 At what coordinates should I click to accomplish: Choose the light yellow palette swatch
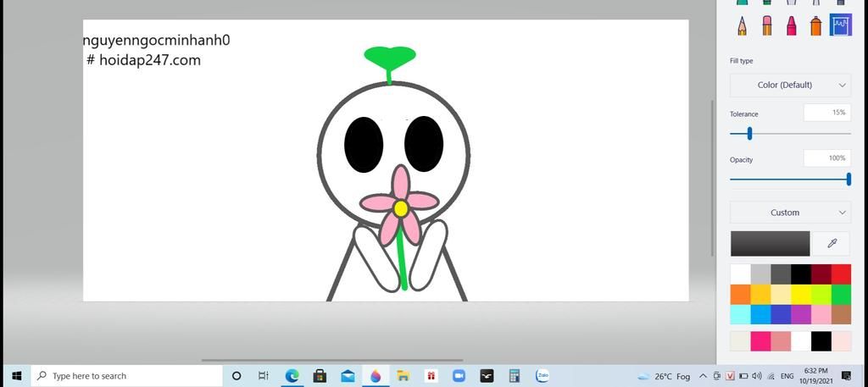781,294
